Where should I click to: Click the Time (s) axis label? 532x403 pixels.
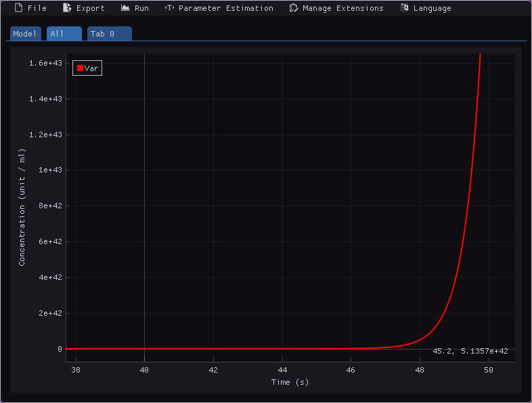tap(290, 382)
